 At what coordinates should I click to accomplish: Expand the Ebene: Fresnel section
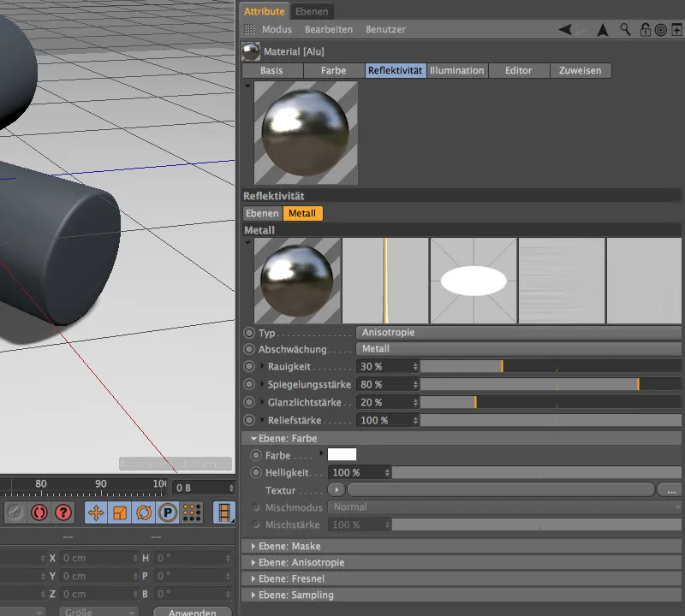(253, 578)
